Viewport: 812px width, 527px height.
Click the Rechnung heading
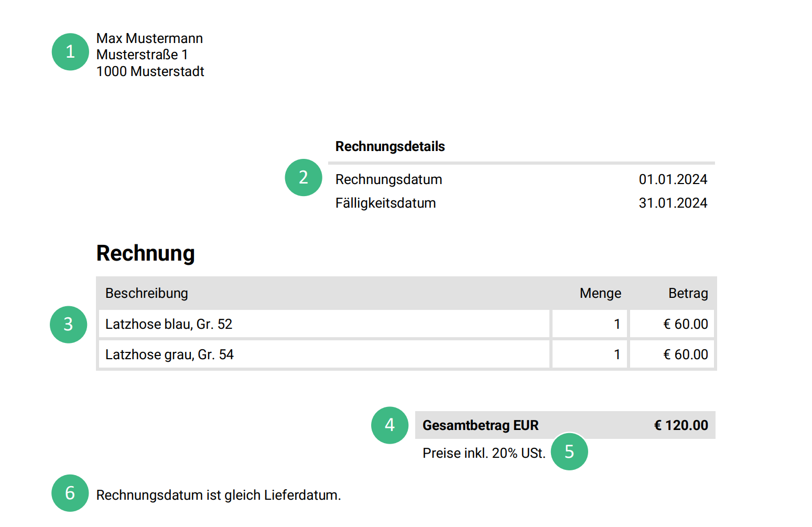coord(146,253)
